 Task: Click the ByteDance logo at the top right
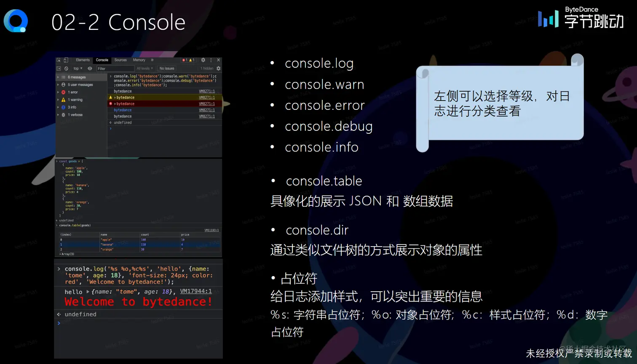tap(581, 18)
